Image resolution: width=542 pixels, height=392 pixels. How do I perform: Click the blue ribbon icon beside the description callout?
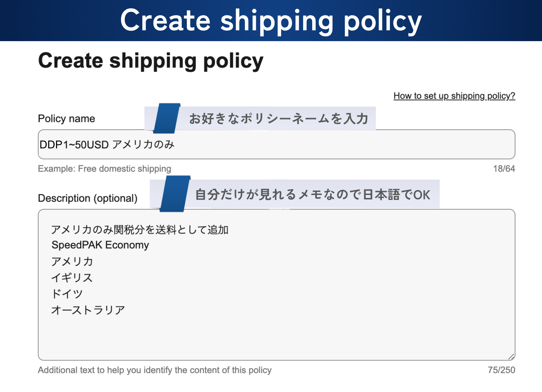tap(175, 194)
